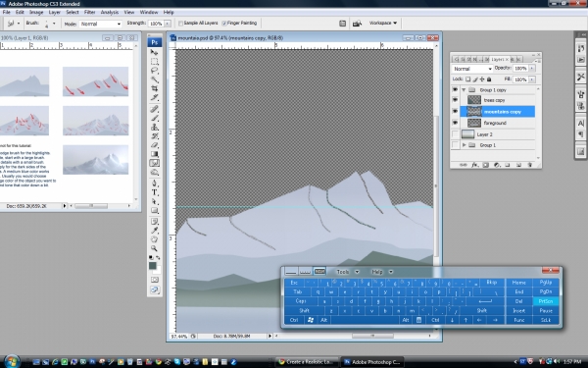Open the smudge Mode dropdown
The image size is (588, 368).
click(x=101, y=24)
